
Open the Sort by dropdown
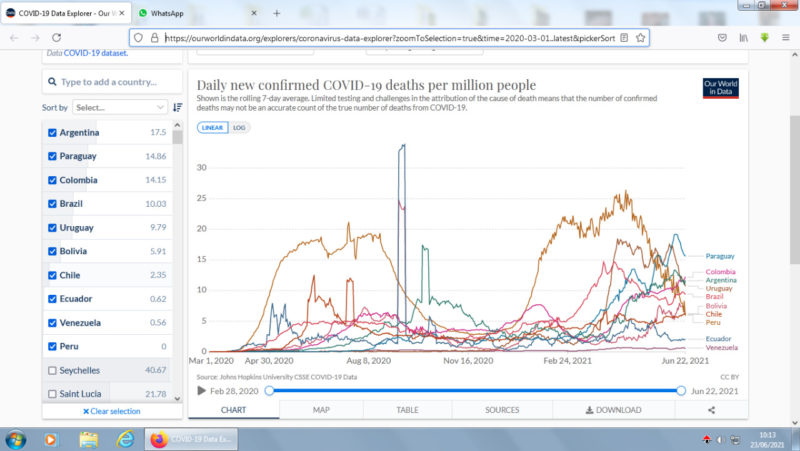click(119, 107)
